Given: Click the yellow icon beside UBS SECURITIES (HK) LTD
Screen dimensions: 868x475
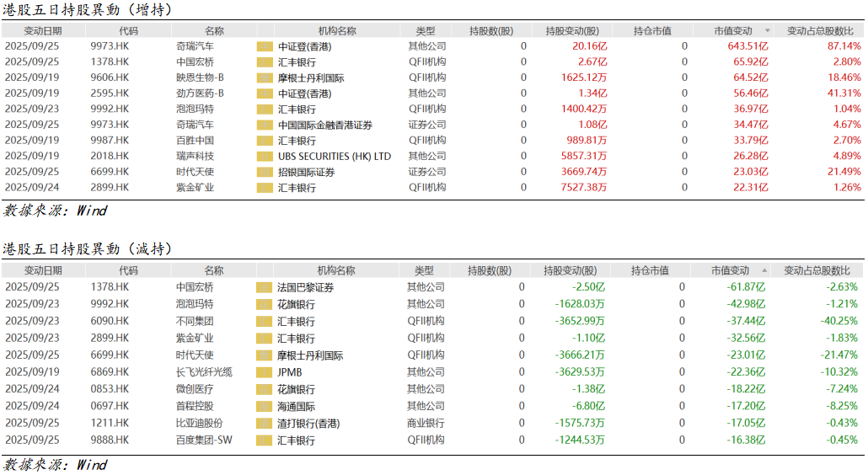Looking at the screenshot, I should pyautogui.click(x=265, y=157).
